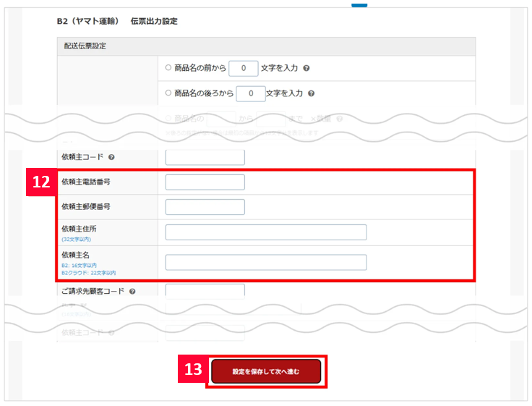This screenshot has width=532, height=406.
Task: Click the ご請求先顧客コード input field
Action: coord(205,291)
